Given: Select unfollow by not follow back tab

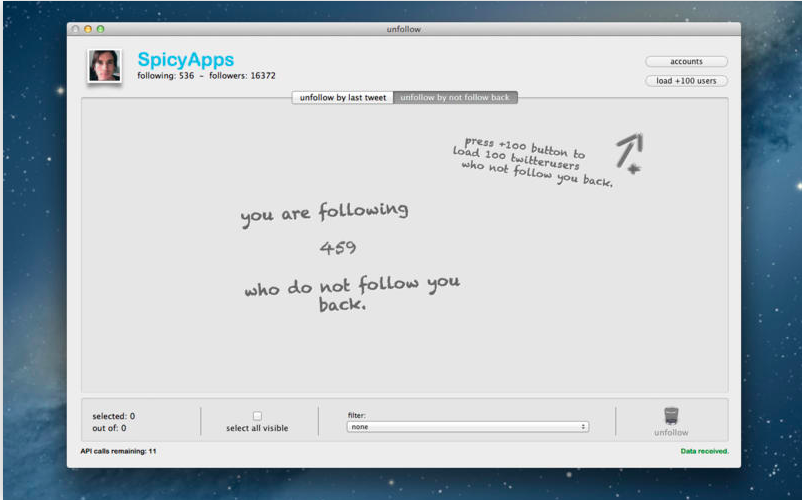Looking at the screenshot, I should tap(455, 97).
